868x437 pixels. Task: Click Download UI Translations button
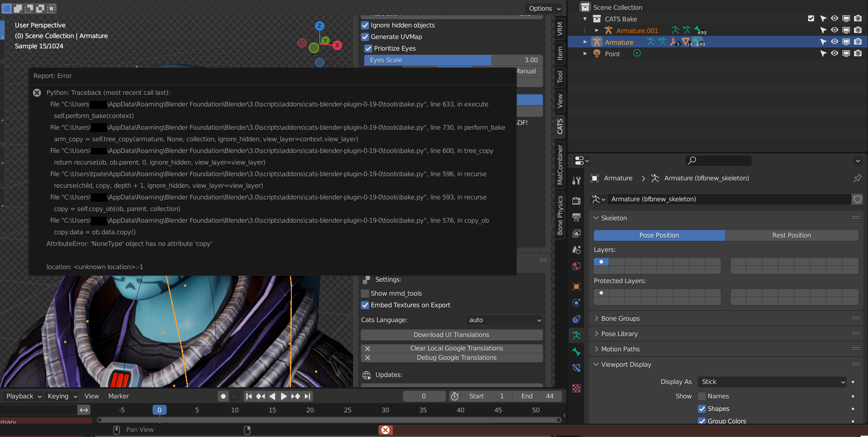[x=452, y=335]
